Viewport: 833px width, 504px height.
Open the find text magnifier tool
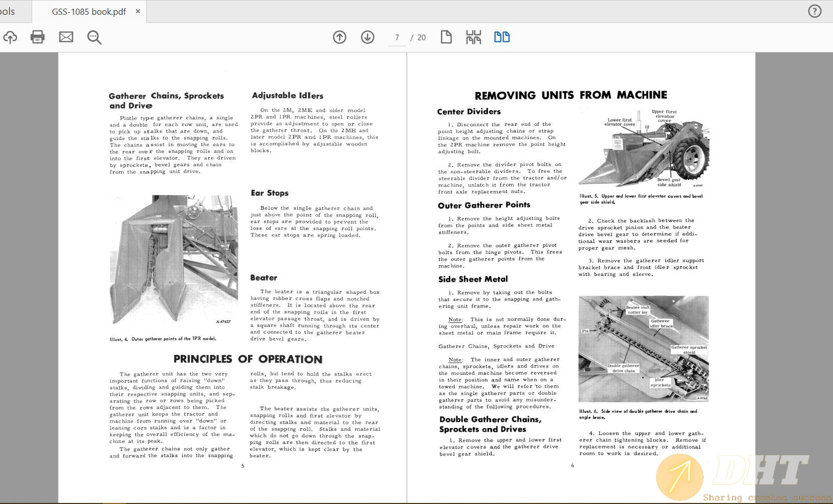pos(94,37)
